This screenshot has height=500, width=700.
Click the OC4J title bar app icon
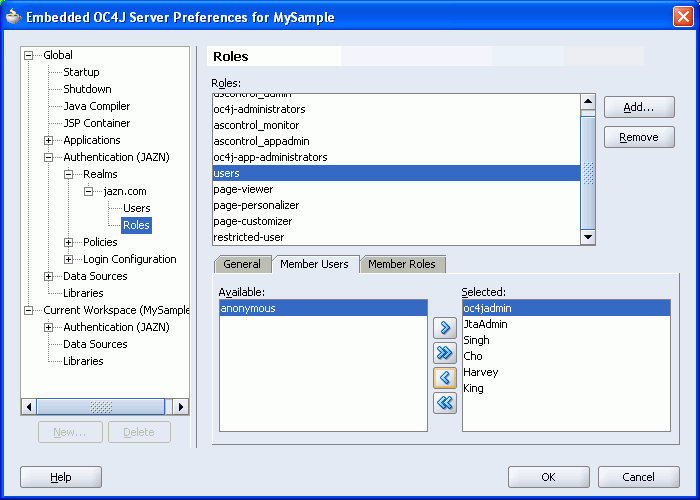(13, 17)
